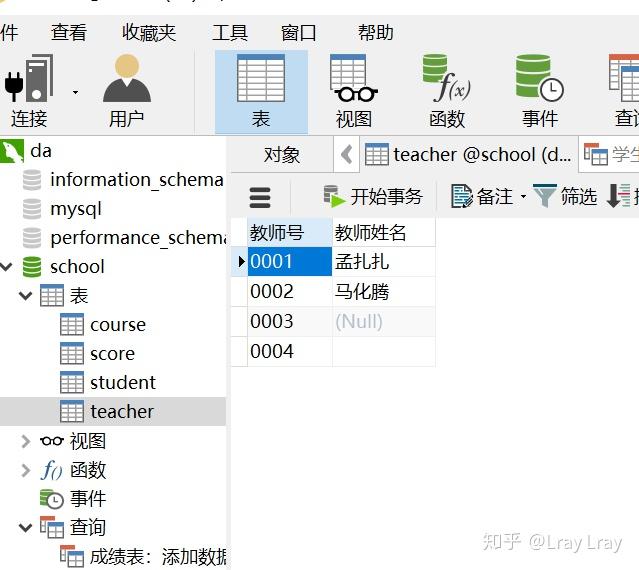Open the 窗口 menu

[x=299, y=33]
